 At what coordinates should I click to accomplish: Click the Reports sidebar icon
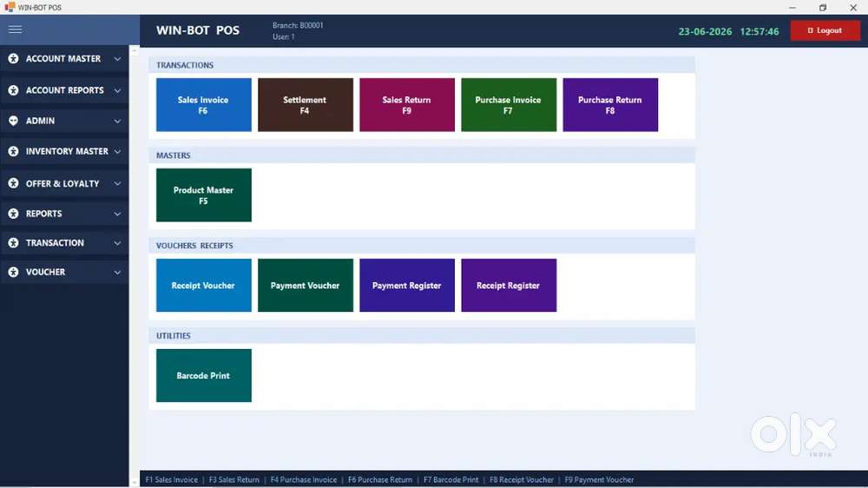13,214
